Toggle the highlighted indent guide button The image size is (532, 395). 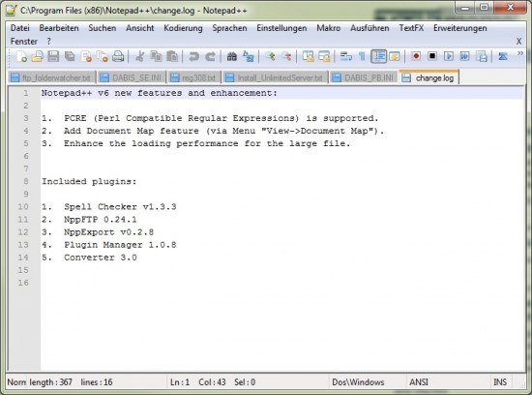click(x=378, y=56)
